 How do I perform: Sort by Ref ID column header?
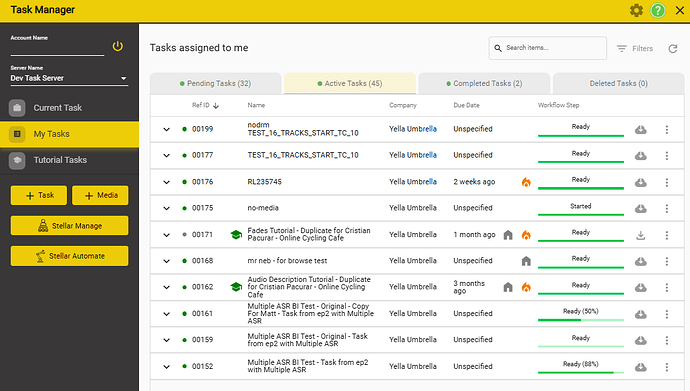click(x=205, y=105)
